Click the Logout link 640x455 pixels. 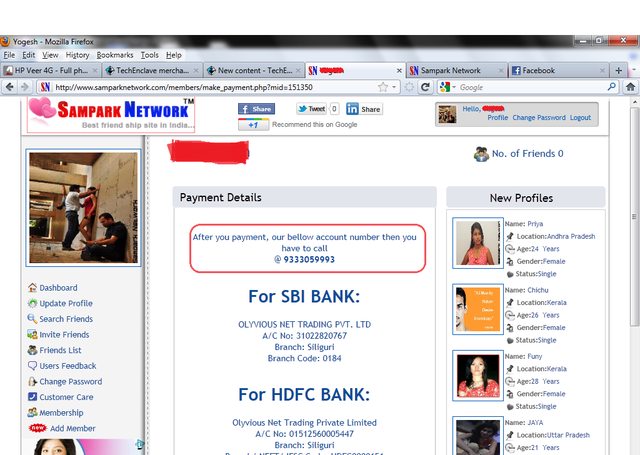click(x=580, y=118)
